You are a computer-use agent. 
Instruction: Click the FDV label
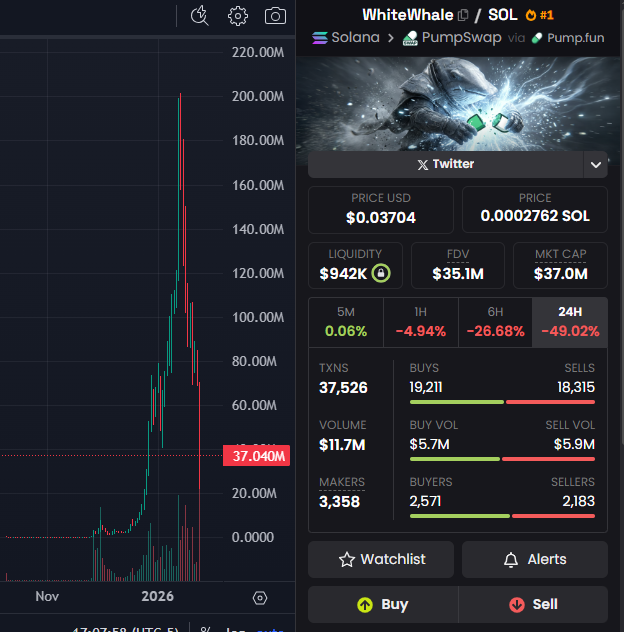coord(458,254)
